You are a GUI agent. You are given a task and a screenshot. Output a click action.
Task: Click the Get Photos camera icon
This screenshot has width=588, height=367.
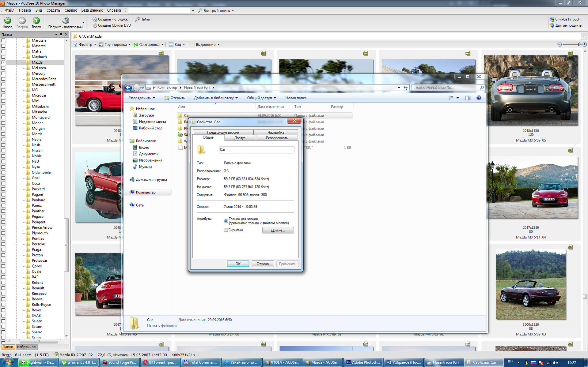[65, 21]
